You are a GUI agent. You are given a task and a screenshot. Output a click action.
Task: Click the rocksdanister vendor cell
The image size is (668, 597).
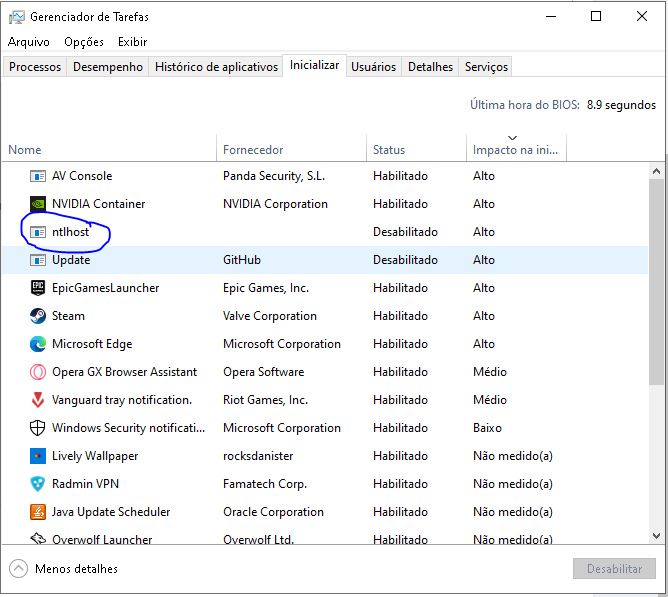258,456
